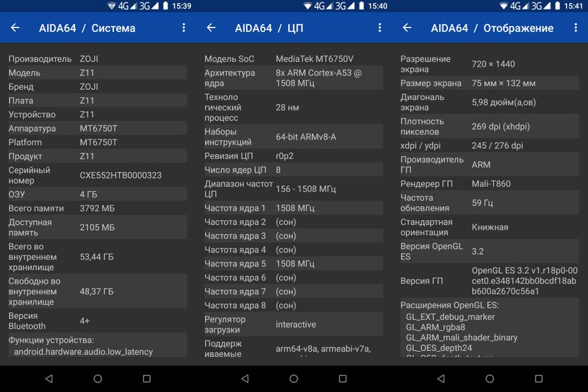
Task: Tap the "AIDA64 / Система" header title
Action: pos(87,28)
